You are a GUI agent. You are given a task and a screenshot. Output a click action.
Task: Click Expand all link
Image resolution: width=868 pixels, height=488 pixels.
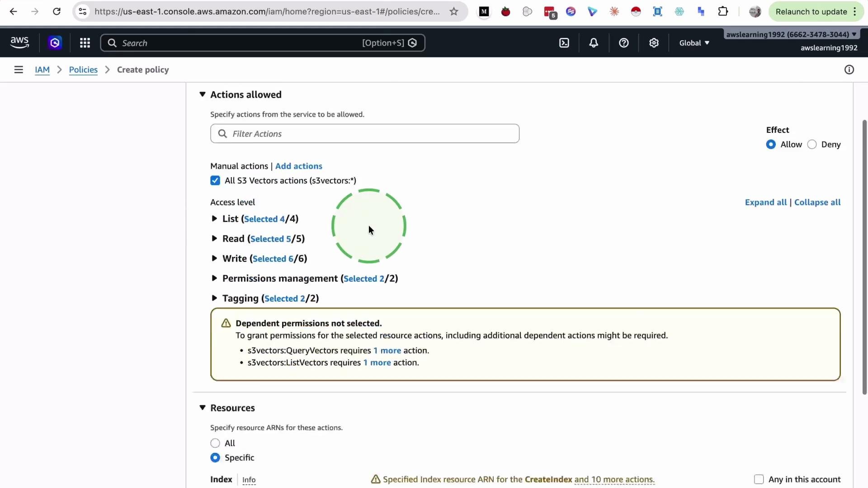[x=765, y=202]
